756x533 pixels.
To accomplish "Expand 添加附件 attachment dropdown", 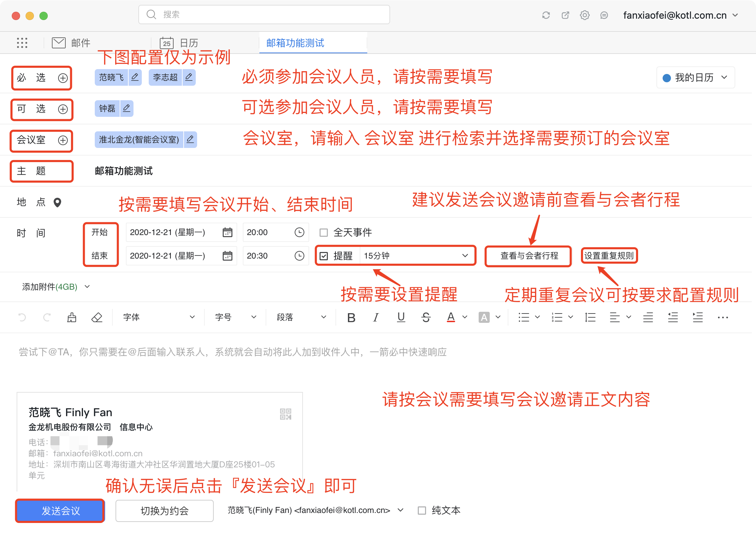I will pos(87,287).
